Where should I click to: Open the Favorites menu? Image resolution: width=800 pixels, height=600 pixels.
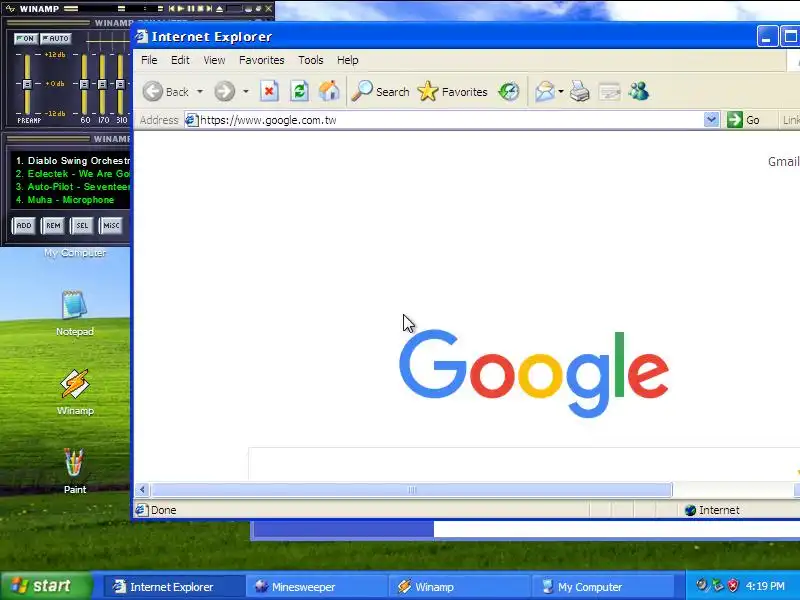(x=262, y=60)
